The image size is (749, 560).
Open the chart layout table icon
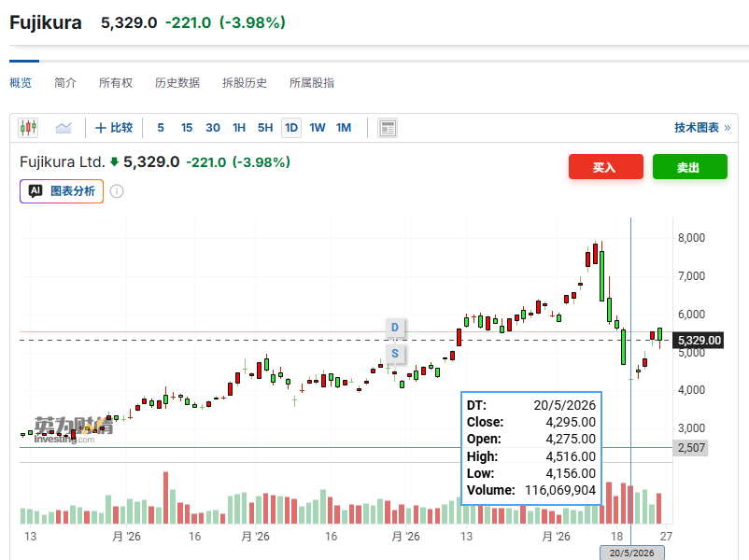[x=388, y=128]
